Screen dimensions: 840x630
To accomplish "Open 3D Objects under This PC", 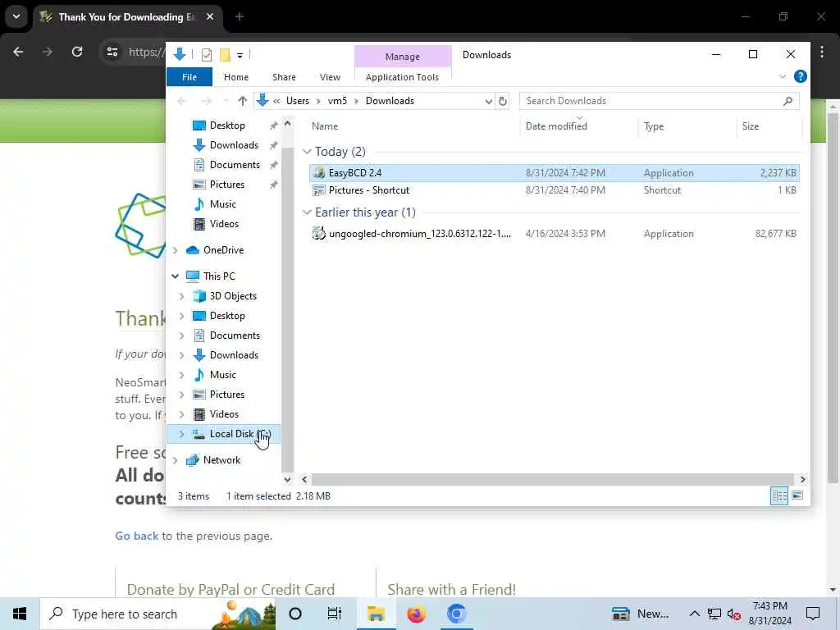I will (x=232, y=296).
